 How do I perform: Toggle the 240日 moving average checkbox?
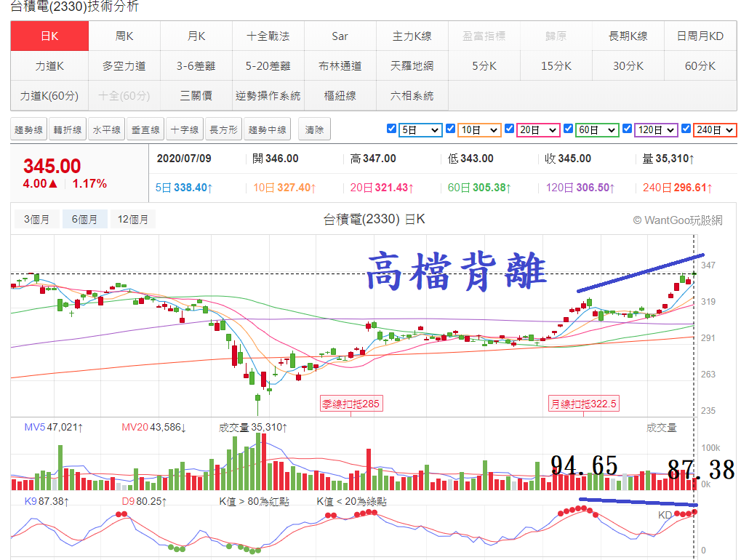click(686, 129)
